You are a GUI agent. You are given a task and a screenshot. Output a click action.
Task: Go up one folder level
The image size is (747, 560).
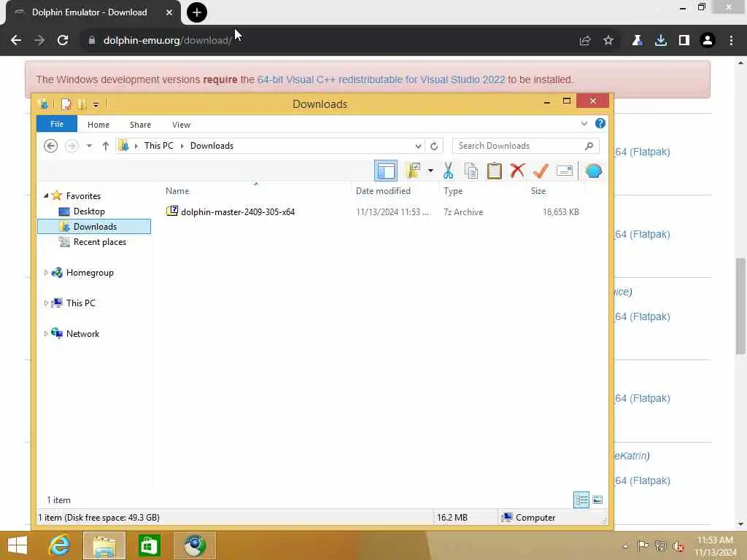point(105,146)
